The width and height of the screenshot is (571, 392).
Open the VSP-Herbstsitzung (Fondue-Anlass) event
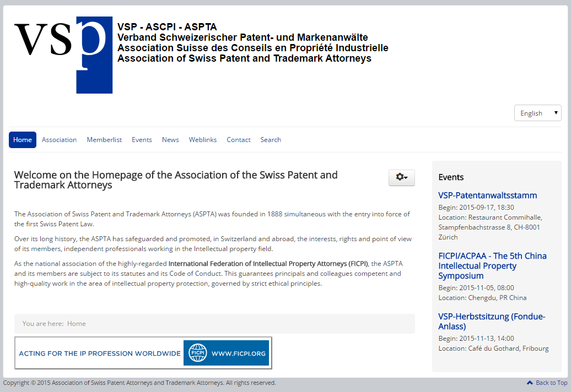pos(491,322)
